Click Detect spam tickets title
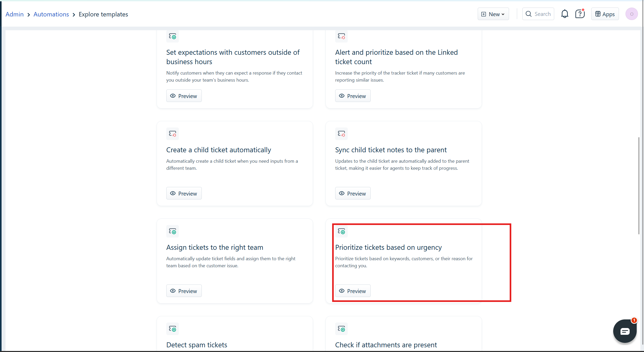Screen dimensions: 644x352 coord(197,345)
